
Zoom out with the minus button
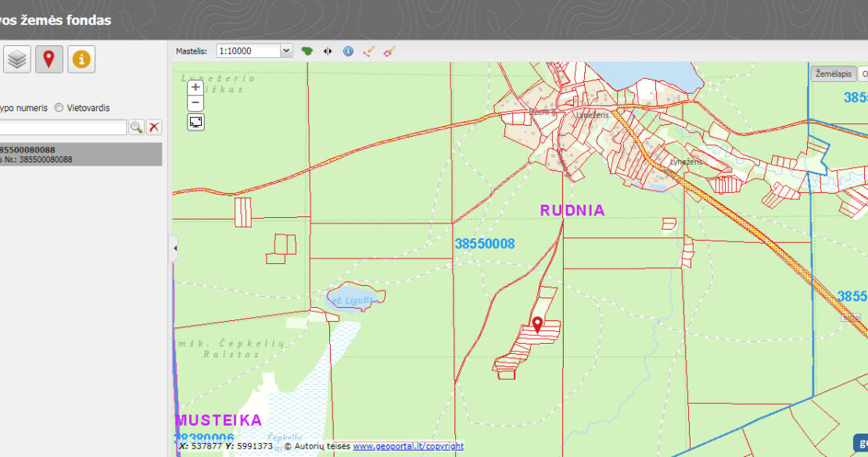pyautogui.click(x=195, y=103)
